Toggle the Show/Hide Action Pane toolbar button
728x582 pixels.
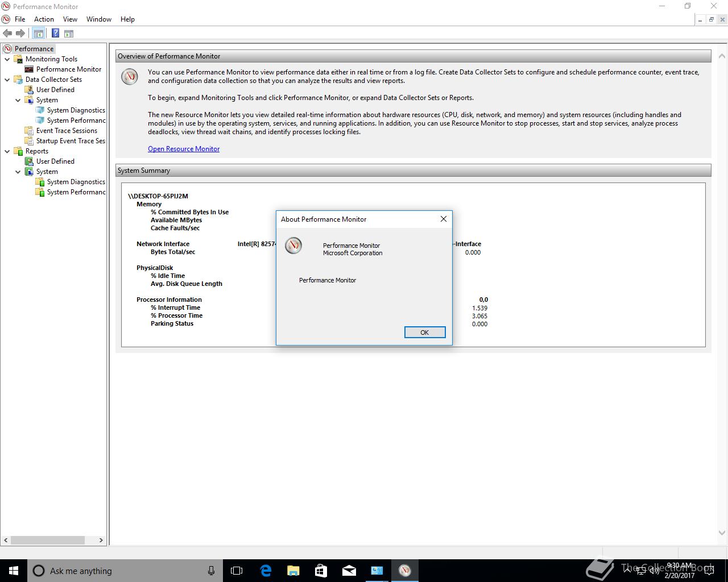point(68,34)
